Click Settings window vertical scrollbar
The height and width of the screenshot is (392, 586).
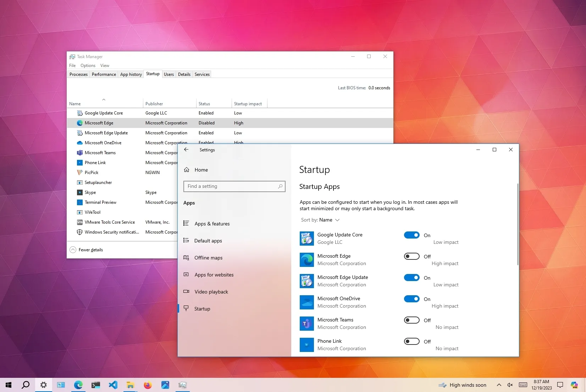518,224
